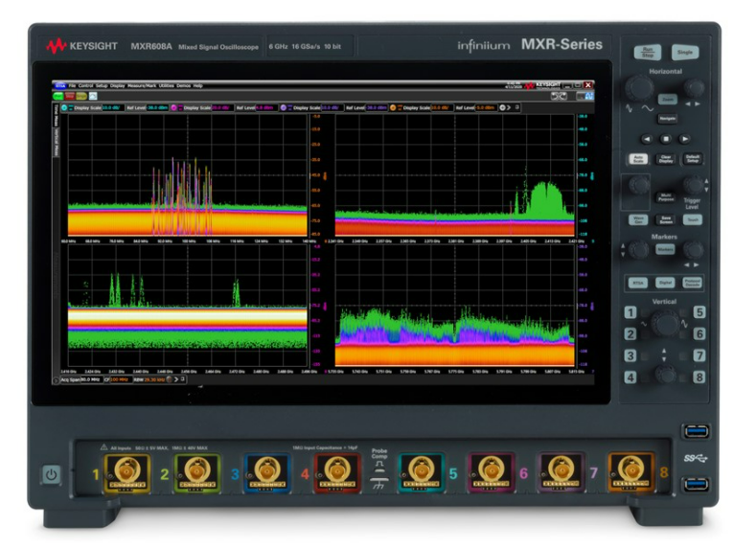Toggle Vertical channel 3 key

[x=630, y=355]
